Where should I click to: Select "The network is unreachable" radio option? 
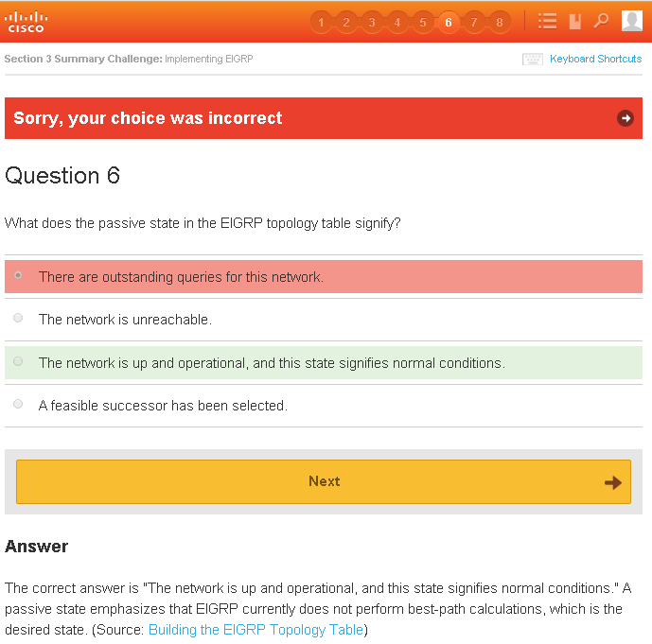(x=18, y=319)
